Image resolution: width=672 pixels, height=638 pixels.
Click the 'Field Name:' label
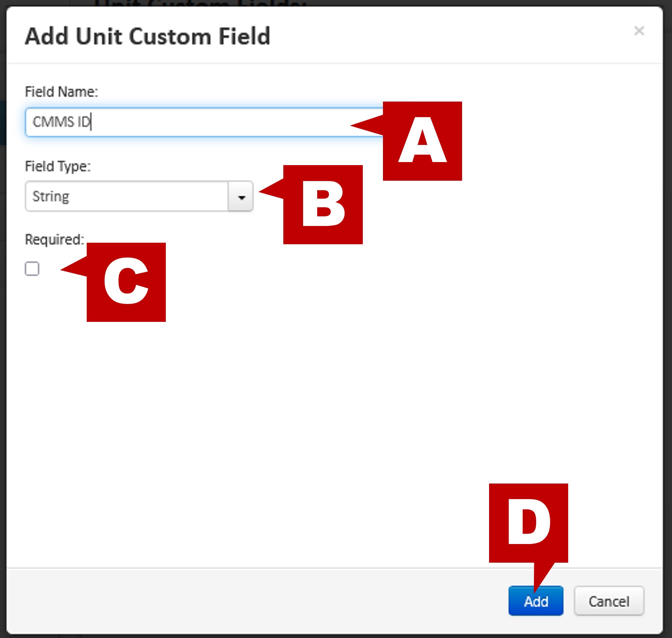61,92
